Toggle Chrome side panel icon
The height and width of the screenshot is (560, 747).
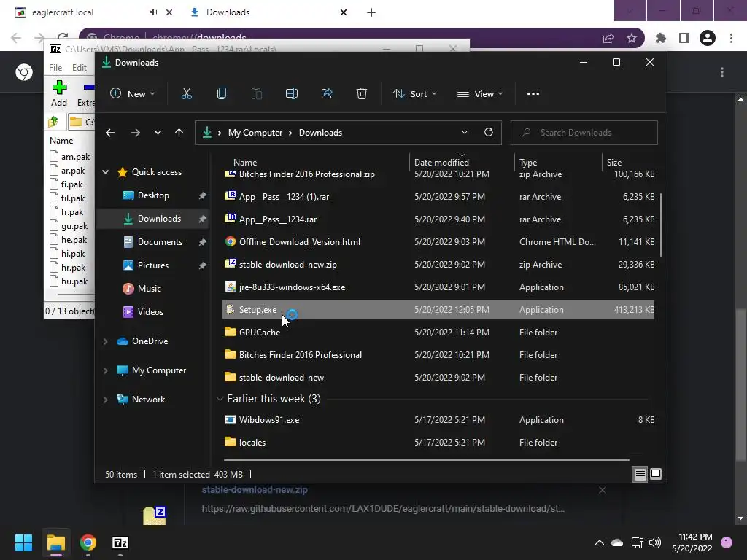[684, 38]
